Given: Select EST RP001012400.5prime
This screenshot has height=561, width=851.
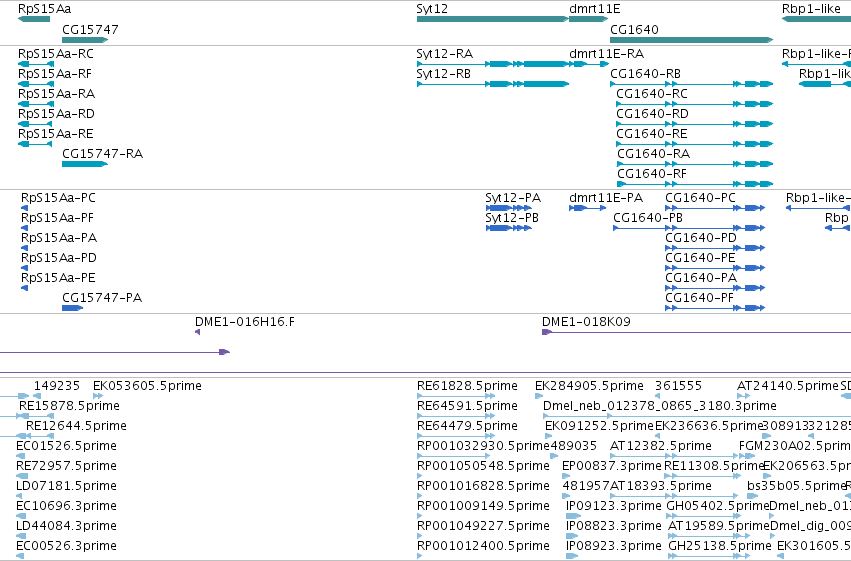Looking at the screenshot, I should (x=420, y=556).
